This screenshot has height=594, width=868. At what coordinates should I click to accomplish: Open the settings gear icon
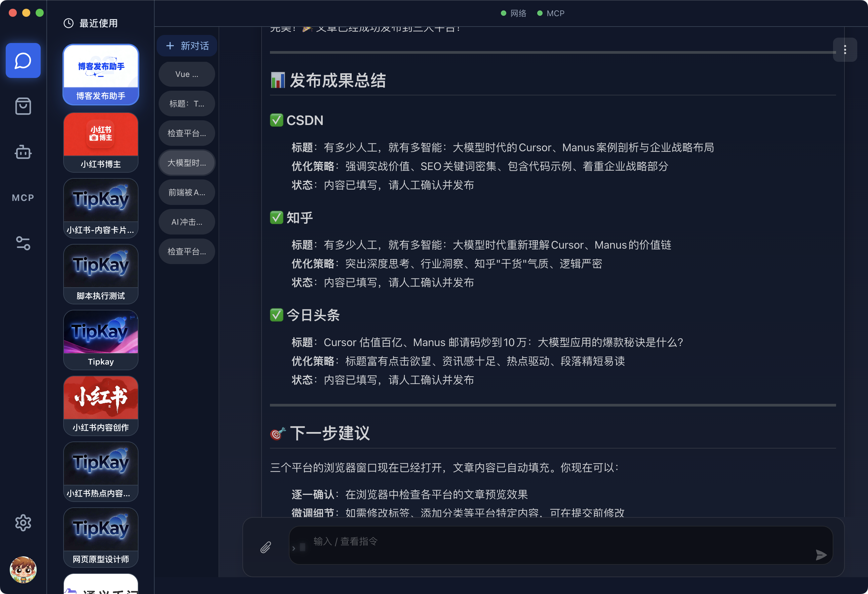click(23, 523)
